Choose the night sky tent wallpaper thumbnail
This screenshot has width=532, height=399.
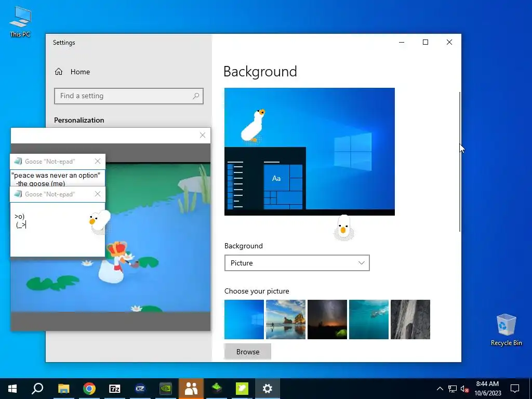(327, 320)
